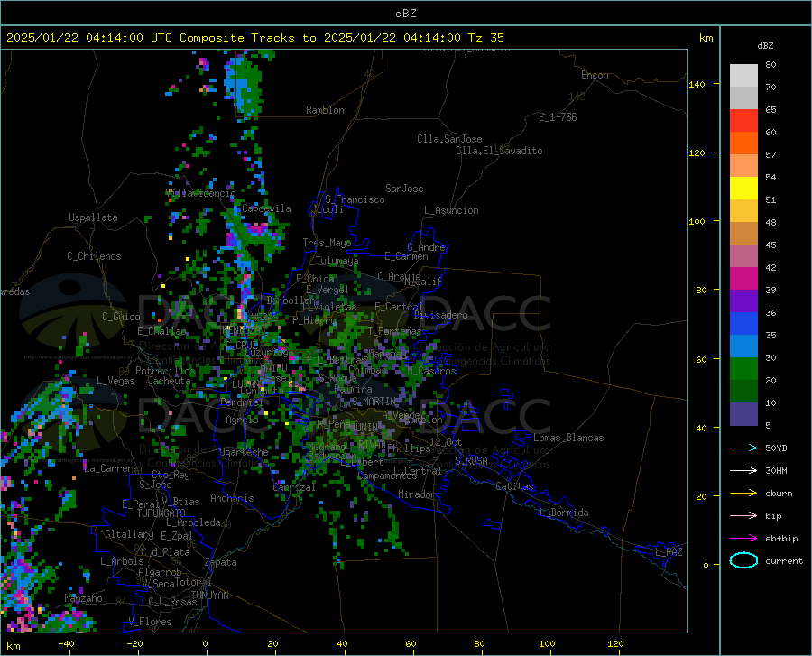
Task: Click the 'eburn' legend label
Action: click(x=779, y=494)
